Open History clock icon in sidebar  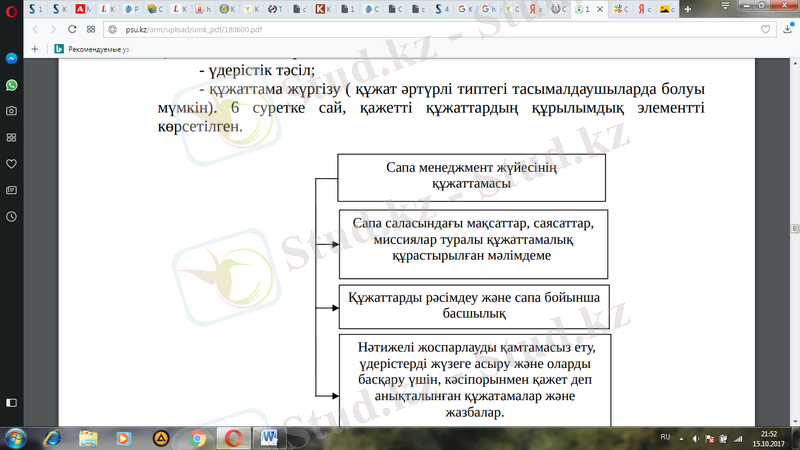[10, 215]
